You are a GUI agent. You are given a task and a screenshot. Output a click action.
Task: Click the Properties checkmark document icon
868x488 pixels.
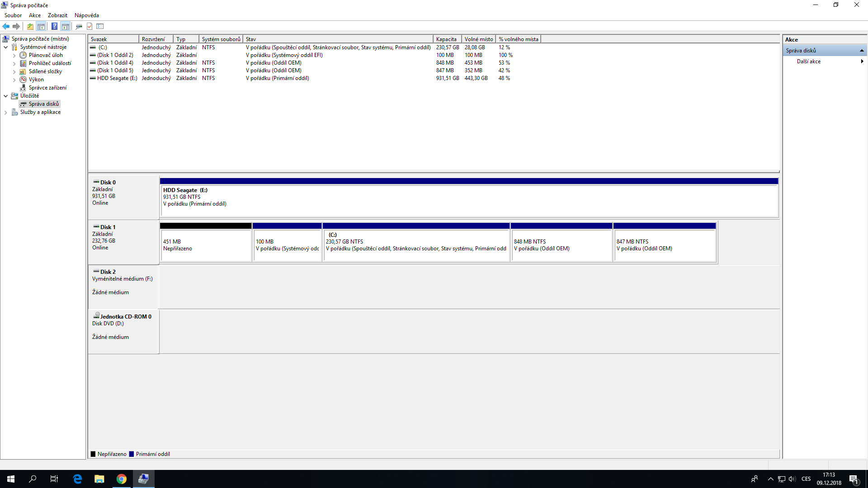90,26
